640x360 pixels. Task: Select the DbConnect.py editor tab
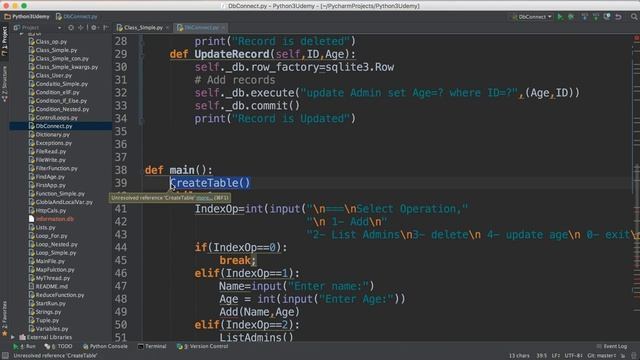(x=201, y=28)
